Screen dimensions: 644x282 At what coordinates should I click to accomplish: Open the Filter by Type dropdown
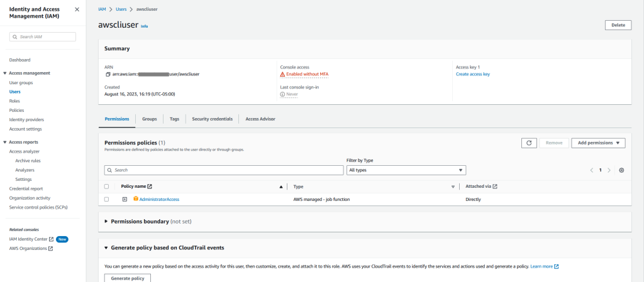point(406,170)
